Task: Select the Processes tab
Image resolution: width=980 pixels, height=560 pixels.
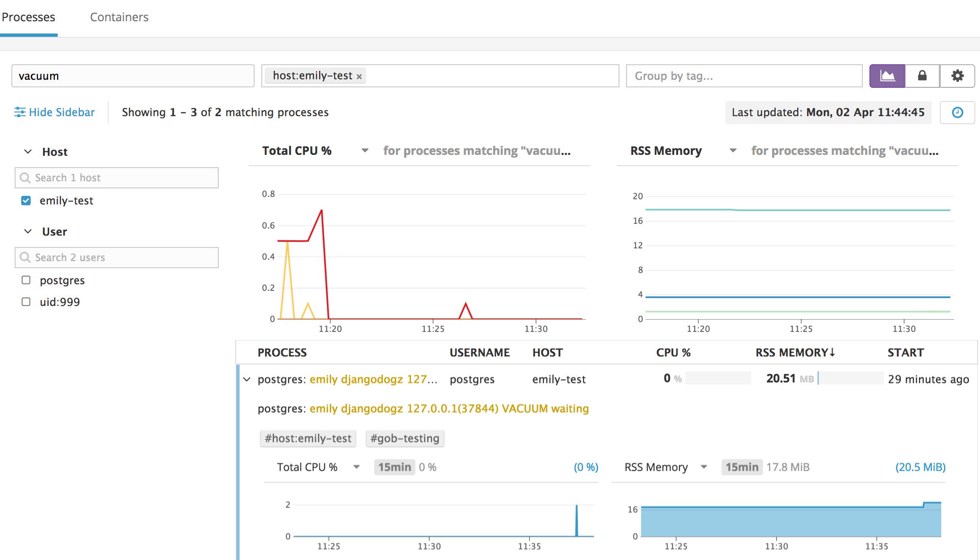Action: (29, 17)
